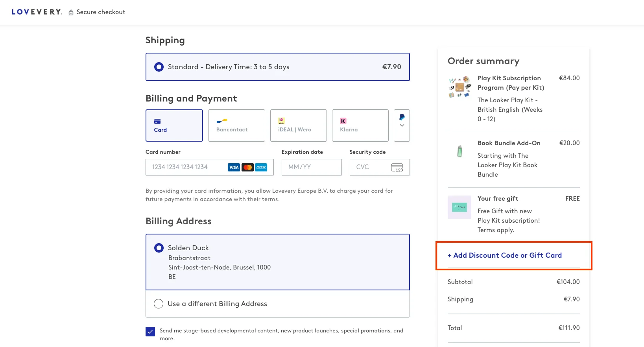Uncheck the developmental content email checkbox
This screenshot has height=347, width=644.
click(x=150, y=332)
